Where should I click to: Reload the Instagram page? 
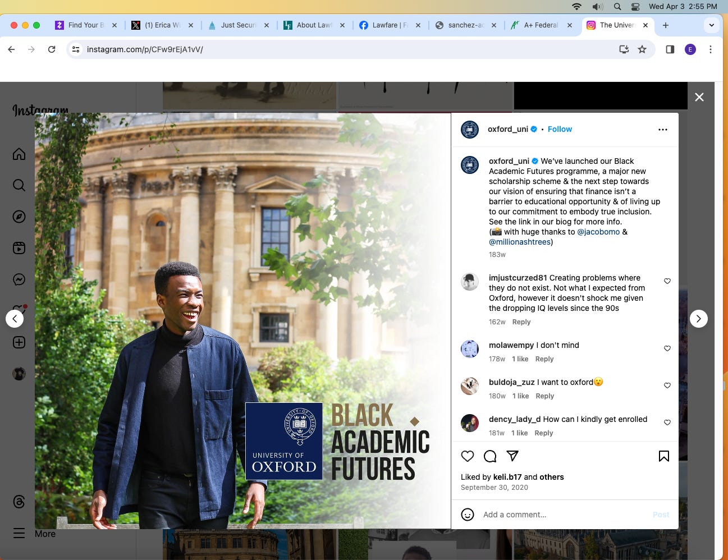pos(52,49)
